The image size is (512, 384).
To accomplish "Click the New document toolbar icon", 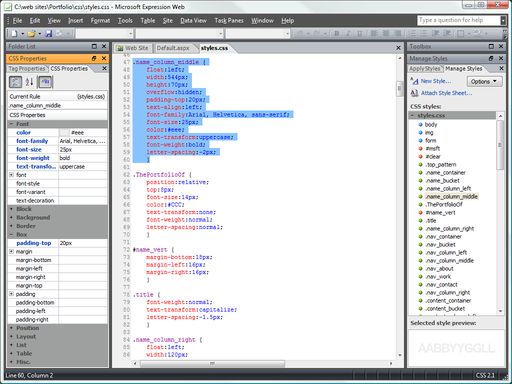I will pos(14,33).
